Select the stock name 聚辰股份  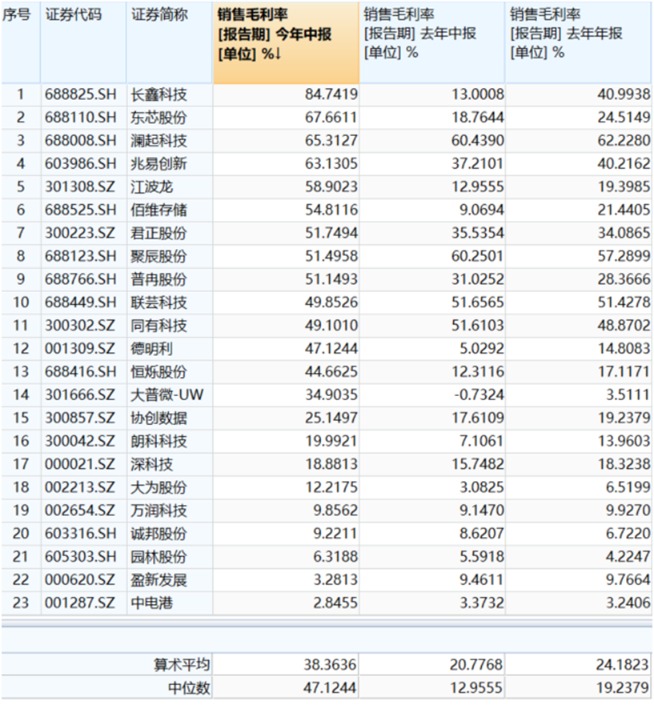[159, 256]
